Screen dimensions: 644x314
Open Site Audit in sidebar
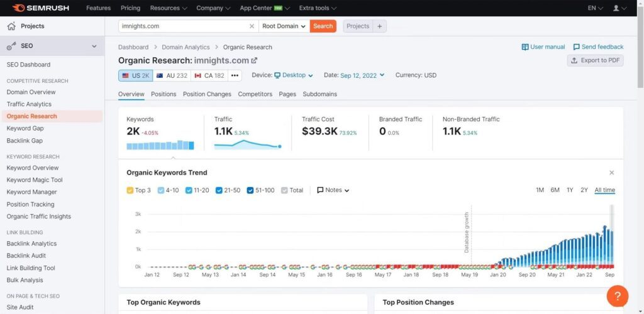pyautogui.click(x=20, y=307)
